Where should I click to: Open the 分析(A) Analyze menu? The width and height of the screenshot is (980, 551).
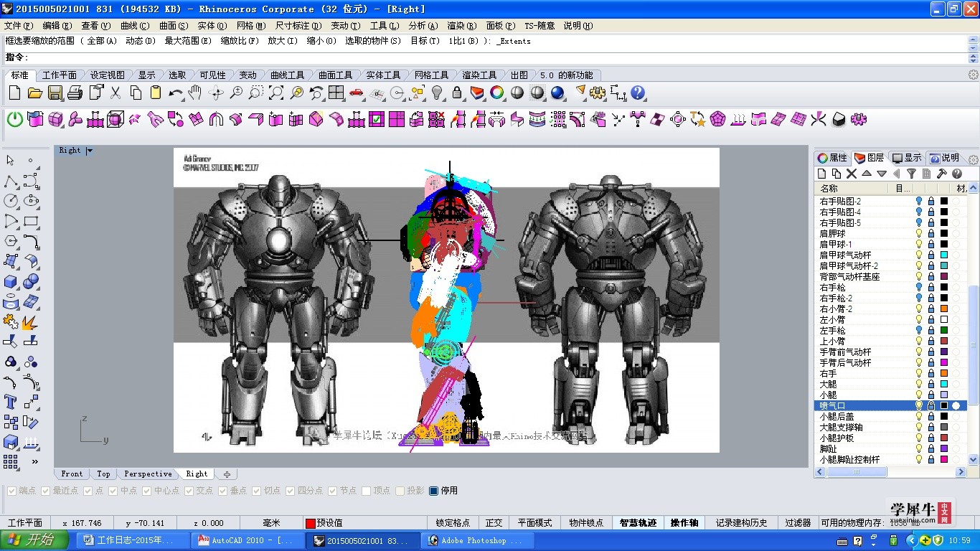pos(423,26)
